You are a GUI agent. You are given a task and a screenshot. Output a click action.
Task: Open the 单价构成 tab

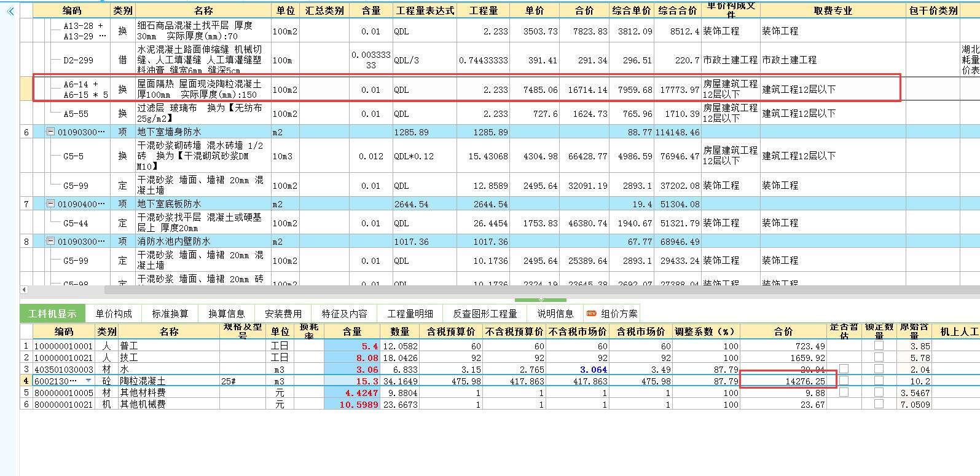click(x=114, y=314)
